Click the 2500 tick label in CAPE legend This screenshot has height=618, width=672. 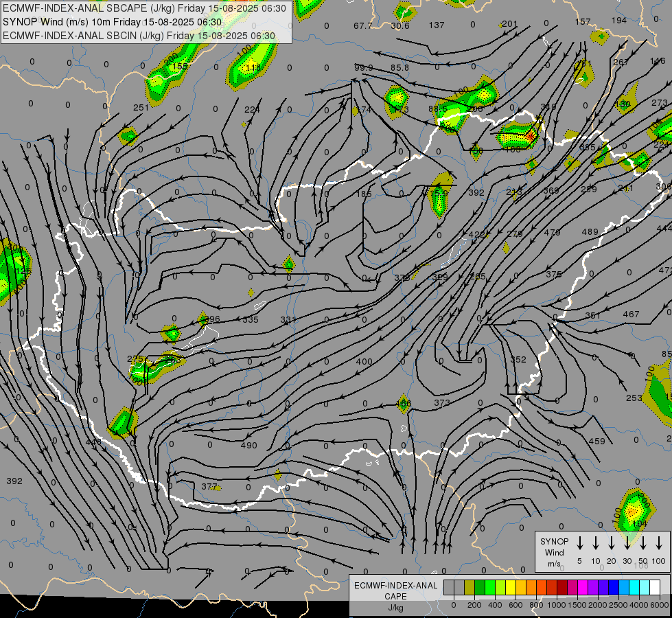[618, 605]
